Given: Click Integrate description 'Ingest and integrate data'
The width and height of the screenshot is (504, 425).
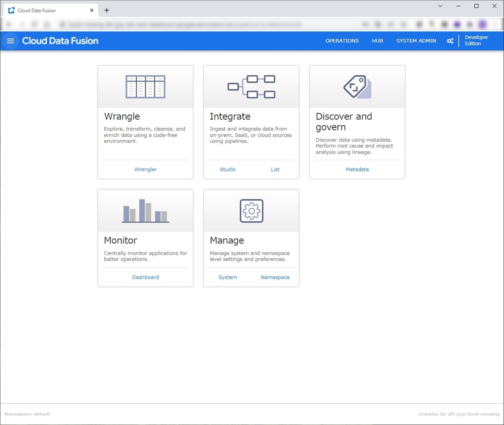Looking at the screenshot, I should (x=250, y=135).
